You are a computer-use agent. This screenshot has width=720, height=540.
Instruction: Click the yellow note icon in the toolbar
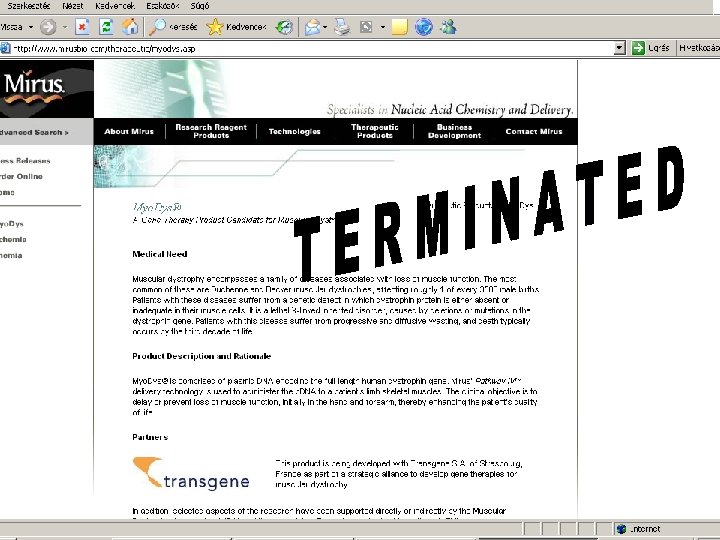point(399,27)
